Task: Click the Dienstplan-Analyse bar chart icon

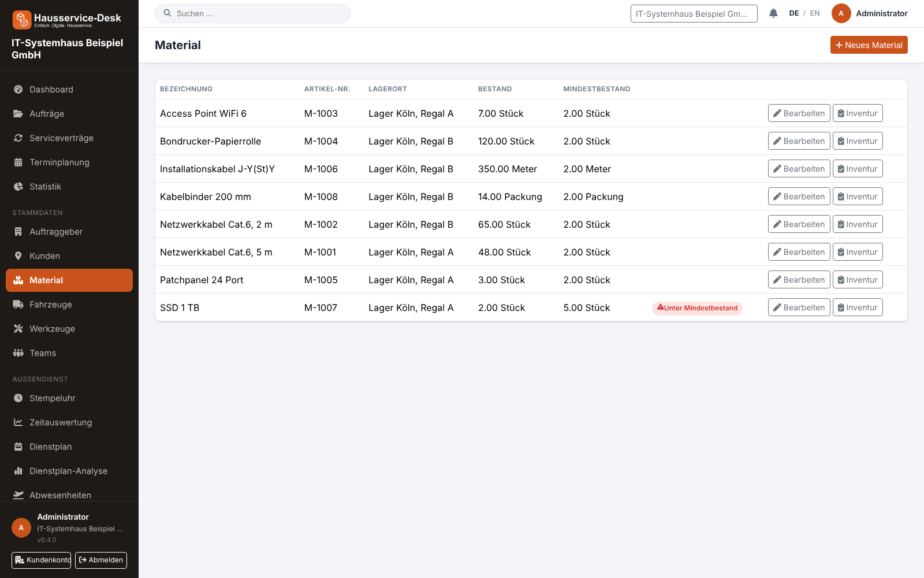Action: [18, 471]
